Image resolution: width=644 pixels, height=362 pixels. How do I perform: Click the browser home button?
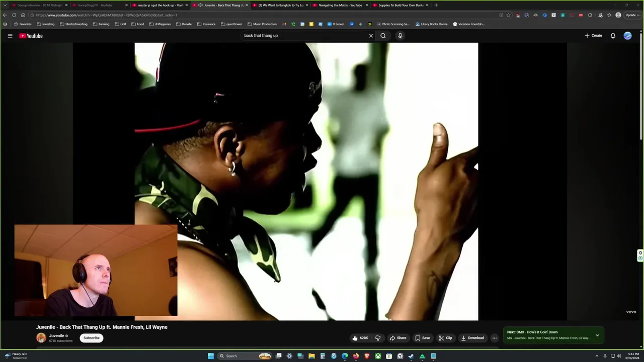23,15
